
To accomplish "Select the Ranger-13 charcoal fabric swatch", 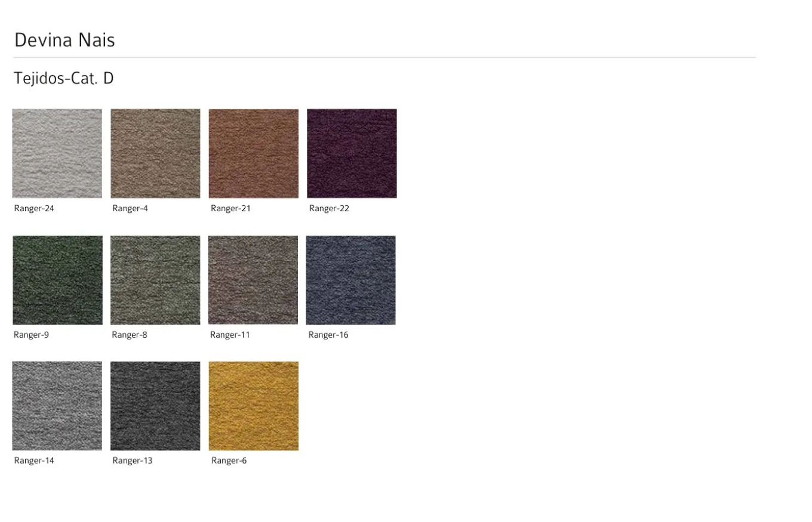I will point(155,406).
